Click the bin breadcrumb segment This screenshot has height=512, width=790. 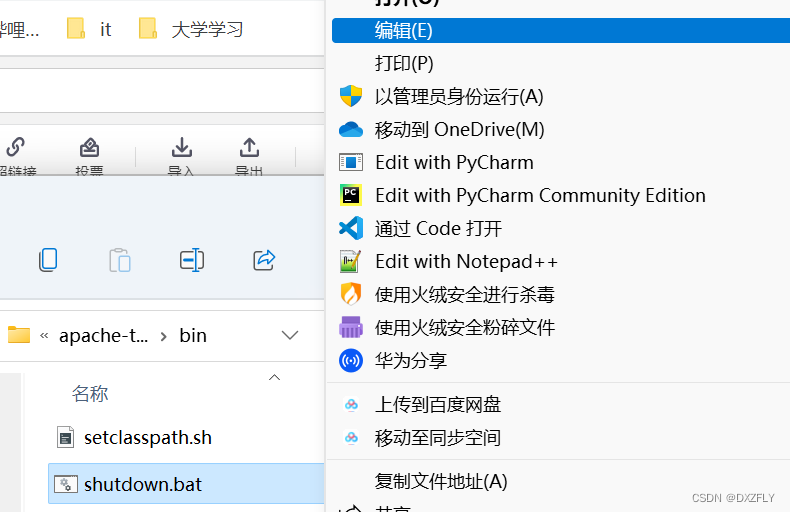(193, 336)
